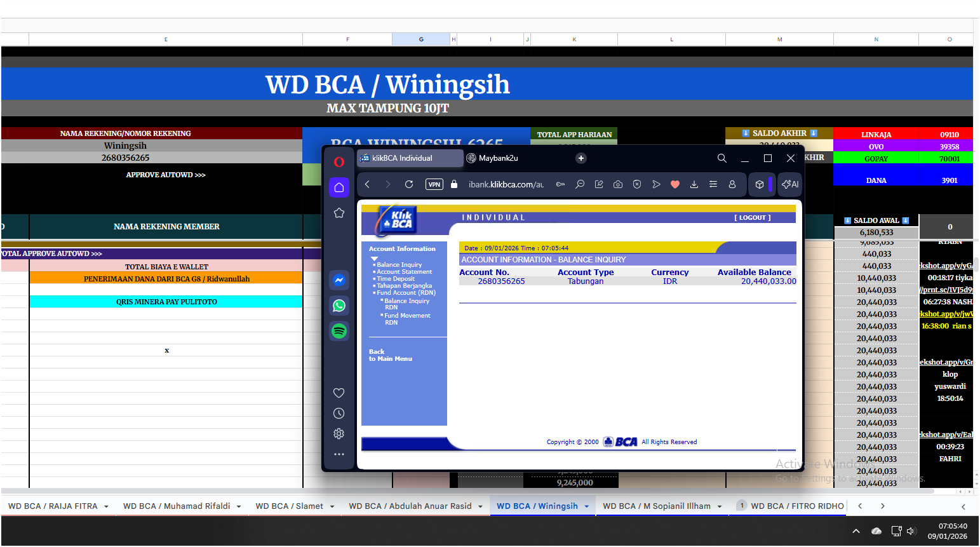
Task: Open Opera downloads panel
Action: click(x=694, y=184)
